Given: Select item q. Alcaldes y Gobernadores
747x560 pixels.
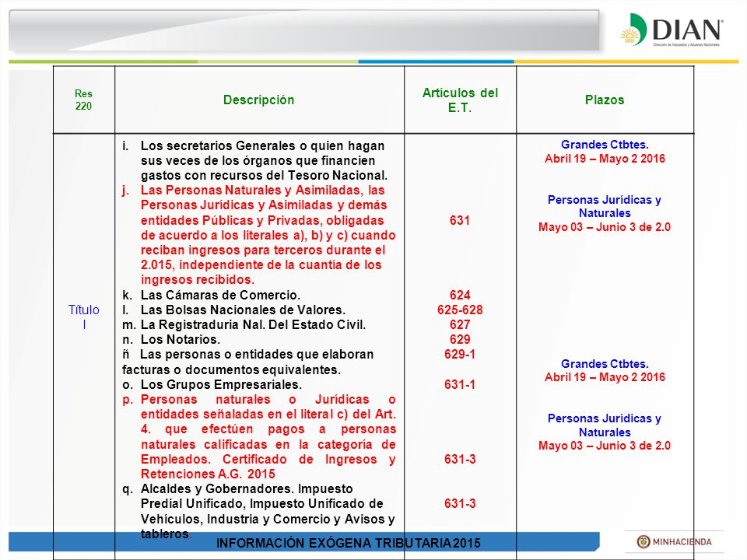Looking at the screenshot, I should 258,511.
